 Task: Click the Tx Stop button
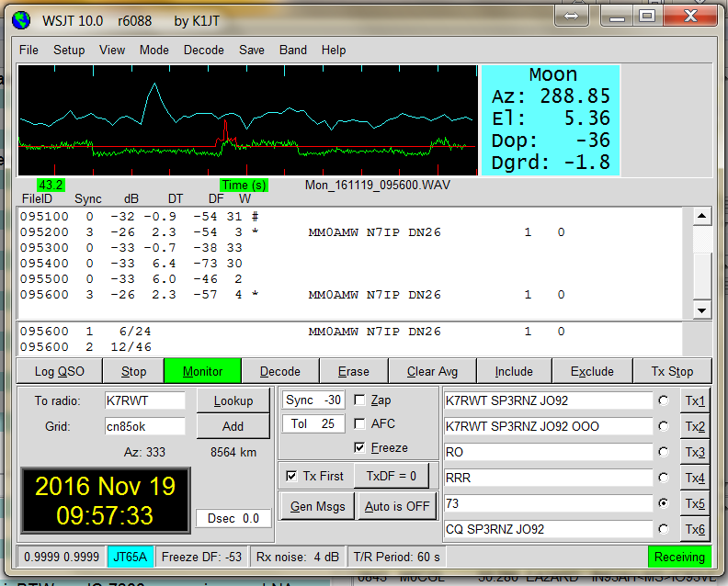pos(672,371)
